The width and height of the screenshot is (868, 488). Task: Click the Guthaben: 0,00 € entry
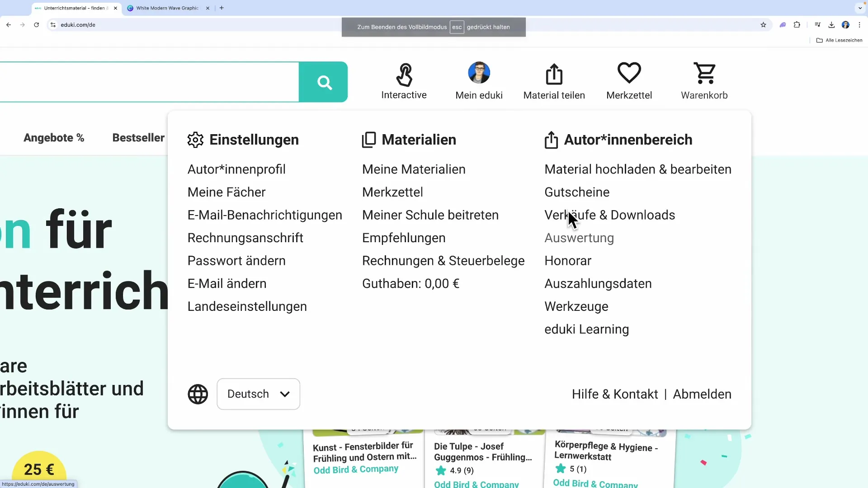click(411, 283)
